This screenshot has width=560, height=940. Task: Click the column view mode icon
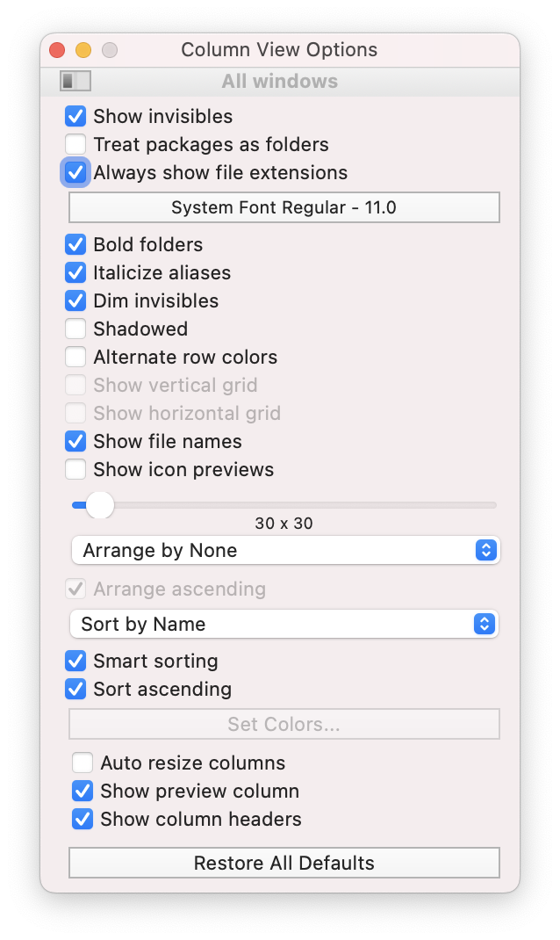pos(75,81)
